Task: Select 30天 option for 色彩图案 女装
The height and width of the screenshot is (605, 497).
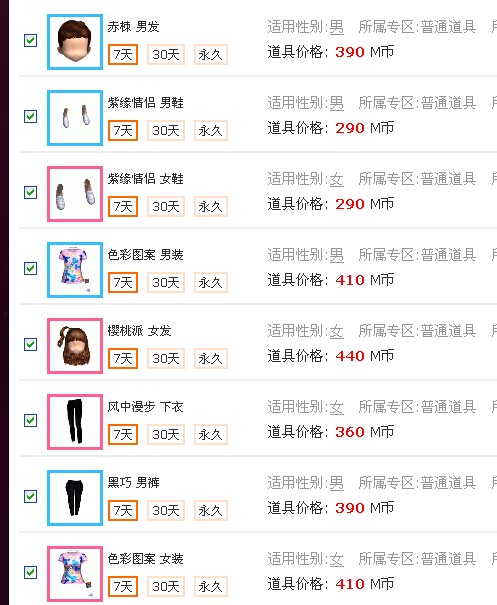Action: tap(166, 586)
